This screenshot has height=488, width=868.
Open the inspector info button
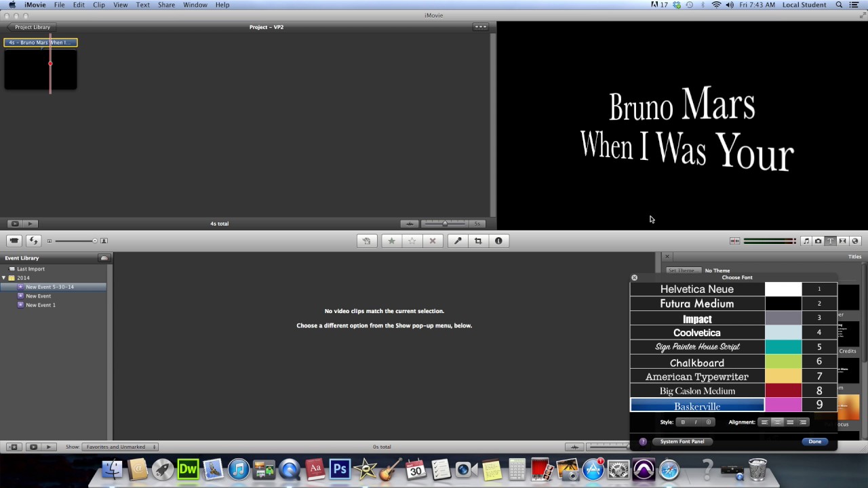pyautogui.click(x=498, y=241)
